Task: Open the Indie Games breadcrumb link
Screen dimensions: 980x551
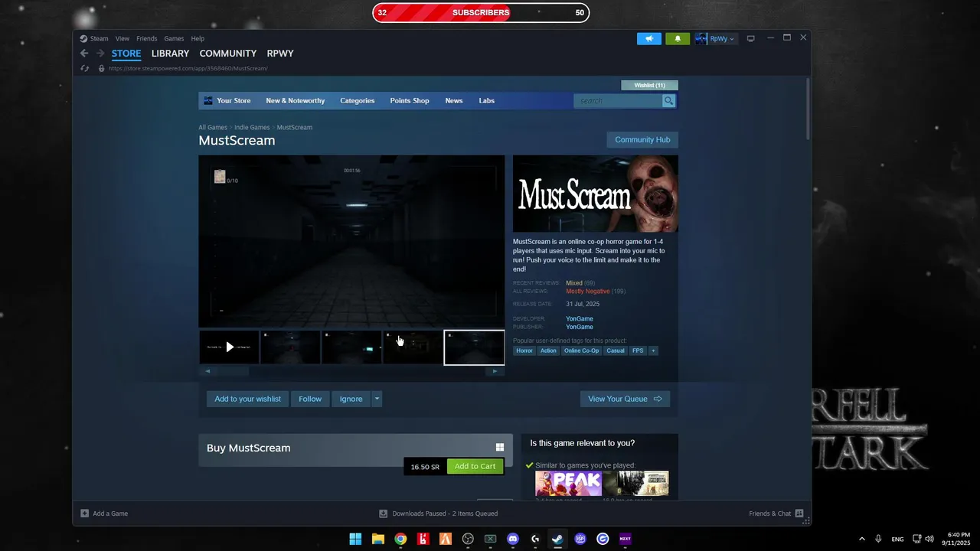Action: 252,127
